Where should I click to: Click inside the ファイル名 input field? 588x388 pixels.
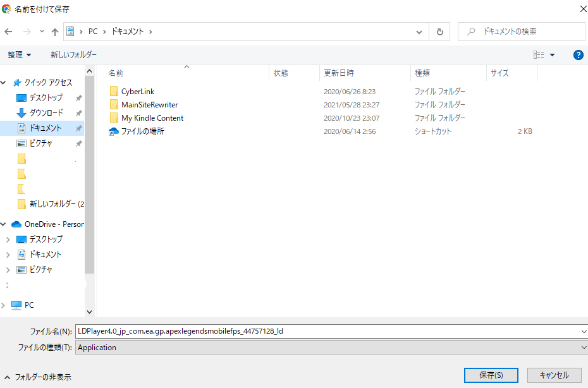tap(253, 330)
